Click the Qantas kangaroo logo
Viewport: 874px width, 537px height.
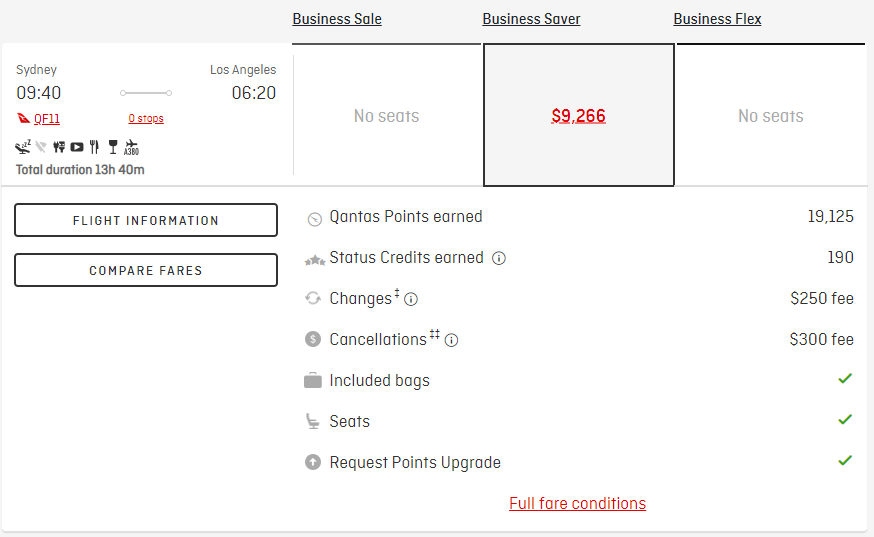click(x=23, y=118)
